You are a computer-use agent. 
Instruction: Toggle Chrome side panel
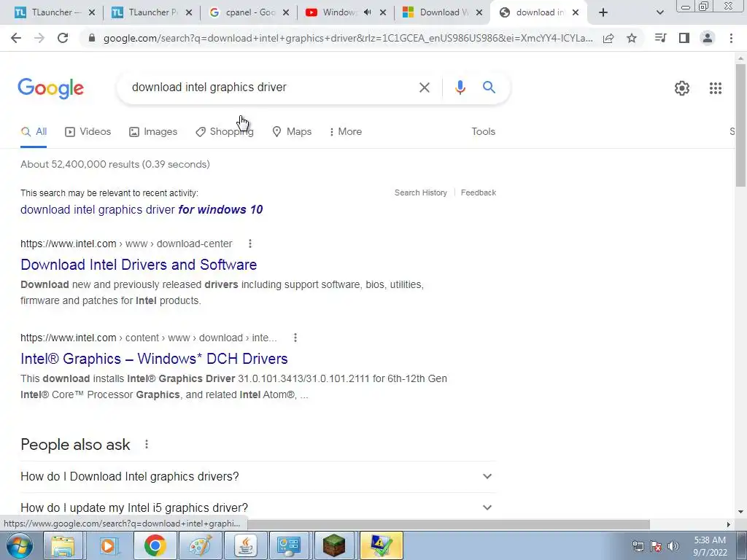tap(684, 38)
